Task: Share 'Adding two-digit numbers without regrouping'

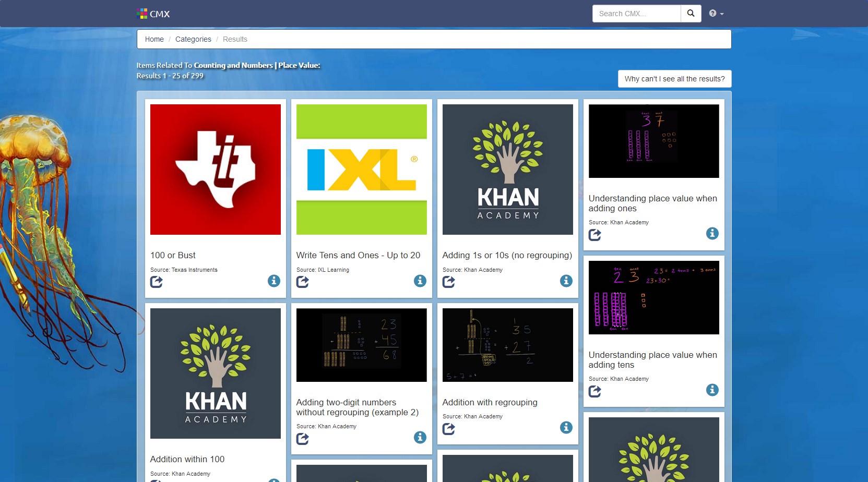Action: pyautogui.click(x=303, y=439)
